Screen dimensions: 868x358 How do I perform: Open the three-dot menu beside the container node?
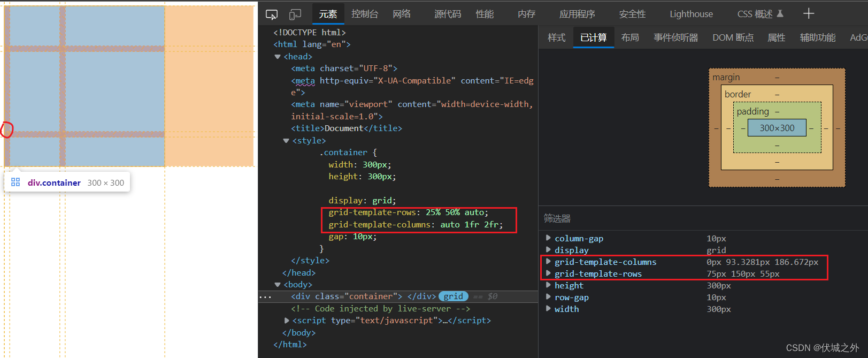coord(265,297)
